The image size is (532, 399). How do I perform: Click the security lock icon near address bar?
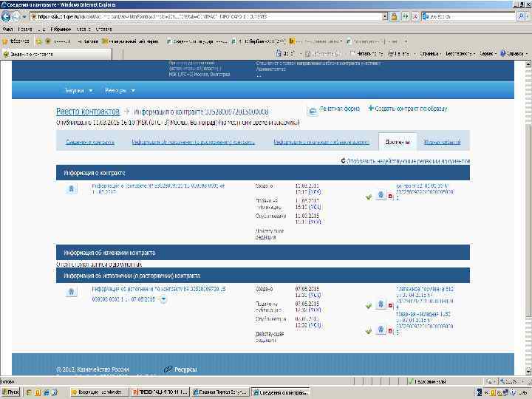(395, 16)
